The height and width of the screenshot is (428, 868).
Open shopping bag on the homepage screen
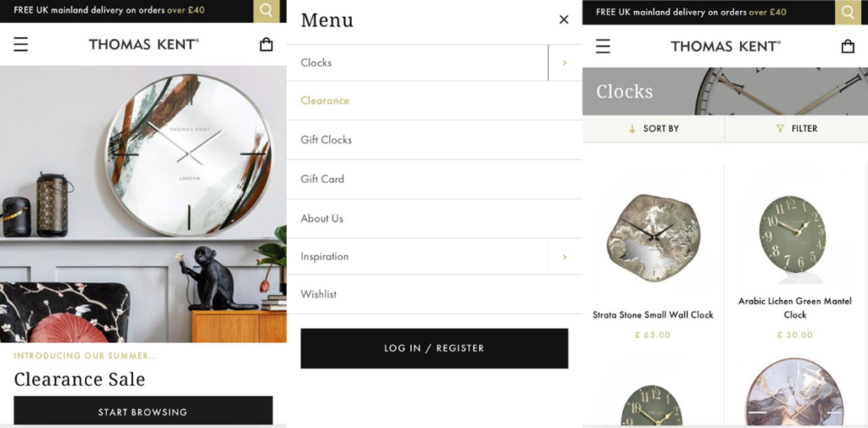point(266,44)
